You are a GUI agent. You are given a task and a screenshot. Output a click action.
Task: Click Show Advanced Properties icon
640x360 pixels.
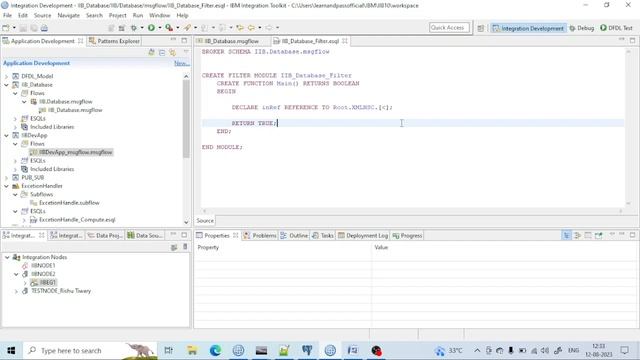click(x=577, y=236)
